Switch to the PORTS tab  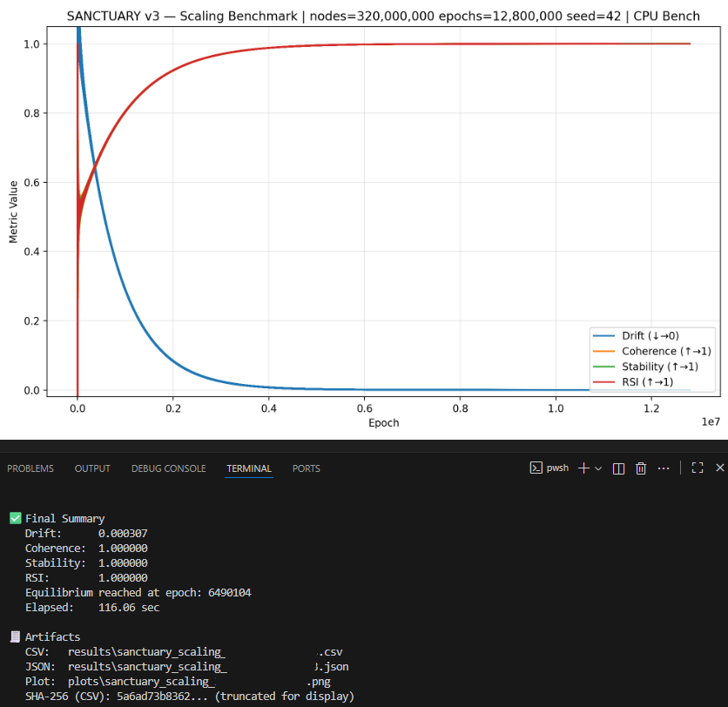[x=306, y=468]
